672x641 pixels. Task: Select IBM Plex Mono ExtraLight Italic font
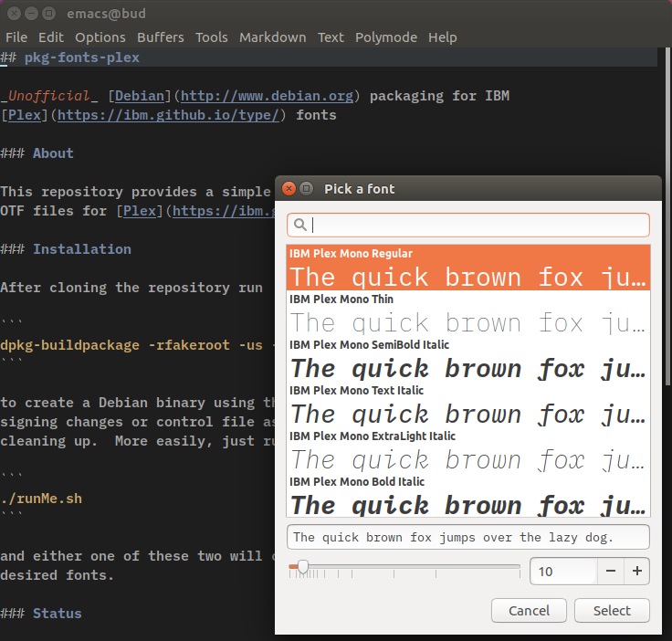tap(468, 450)
